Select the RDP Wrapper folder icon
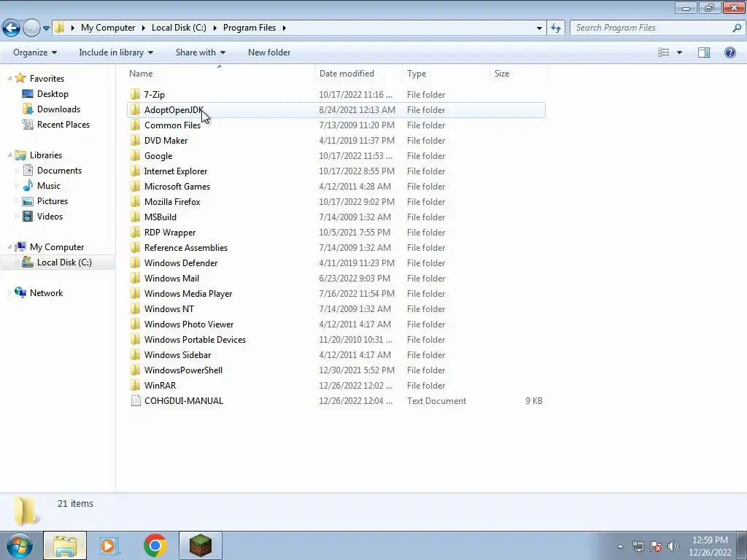The image size is (747, 560). (x=136, y=233)
